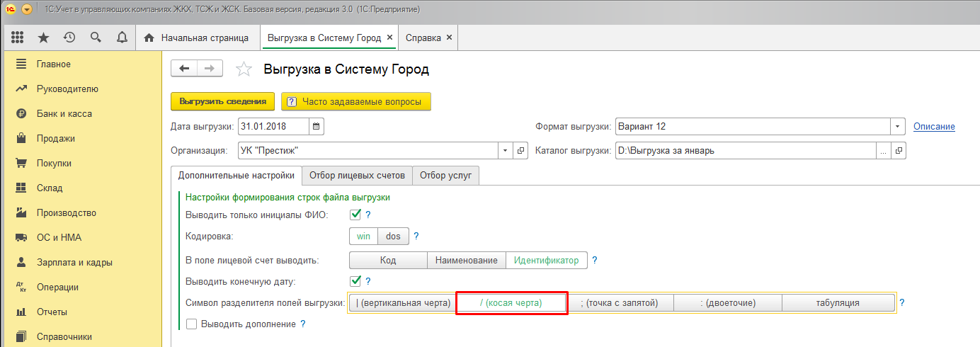This screenshot has width=980, height=347.
Task: Open Favorites star in top toolbar
Action: click(43, 38)
